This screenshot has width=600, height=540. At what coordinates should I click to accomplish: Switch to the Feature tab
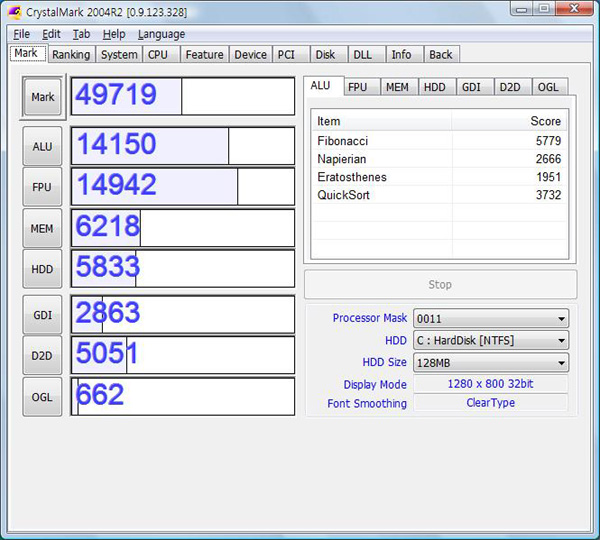(x=204, y=54)
